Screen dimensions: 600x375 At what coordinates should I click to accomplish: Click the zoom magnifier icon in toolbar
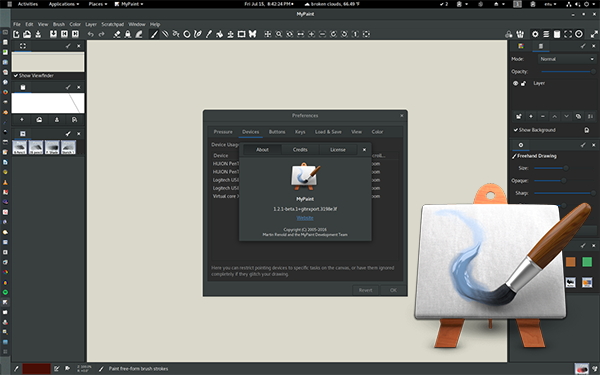coord(279,34)
